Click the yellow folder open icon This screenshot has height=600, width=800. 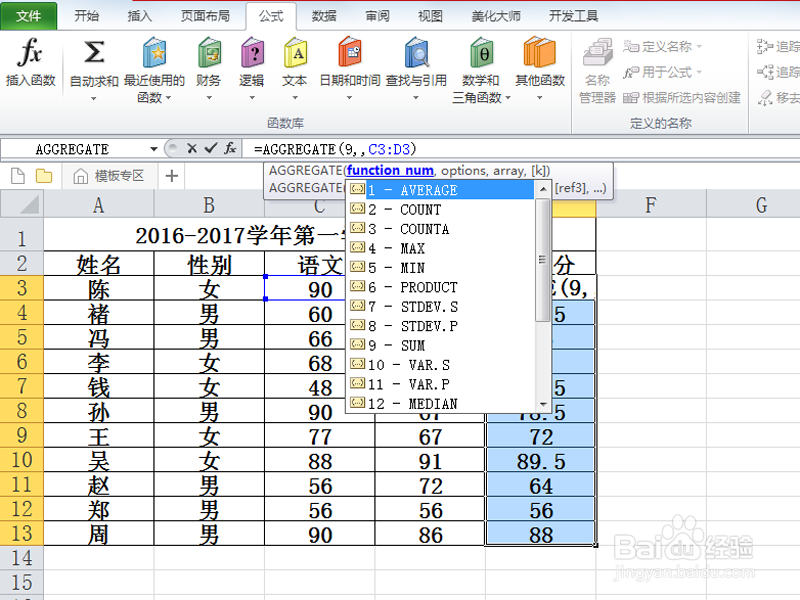[44, 176]
